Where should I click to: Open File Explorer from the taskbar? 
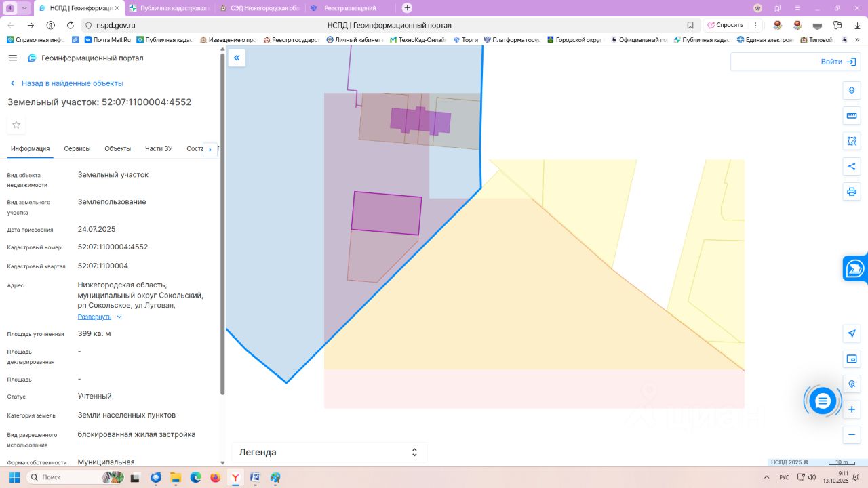[x=176, y=477]
